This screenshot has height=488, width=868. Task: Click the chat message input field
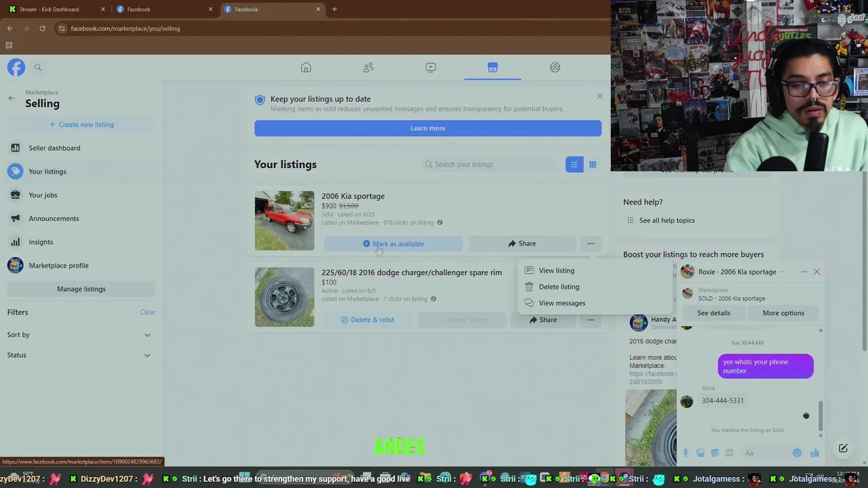764,453
